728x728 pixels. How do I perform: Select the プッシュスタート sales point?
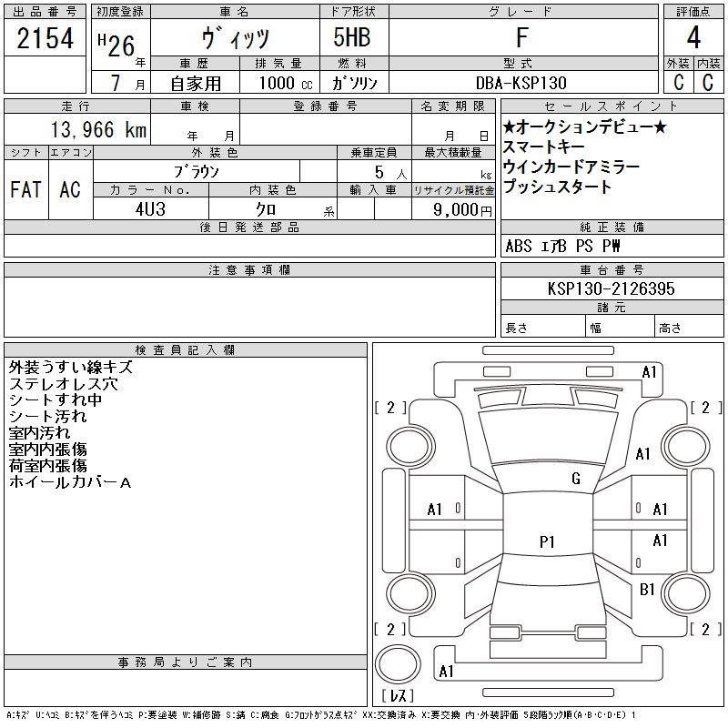[557, 187]
